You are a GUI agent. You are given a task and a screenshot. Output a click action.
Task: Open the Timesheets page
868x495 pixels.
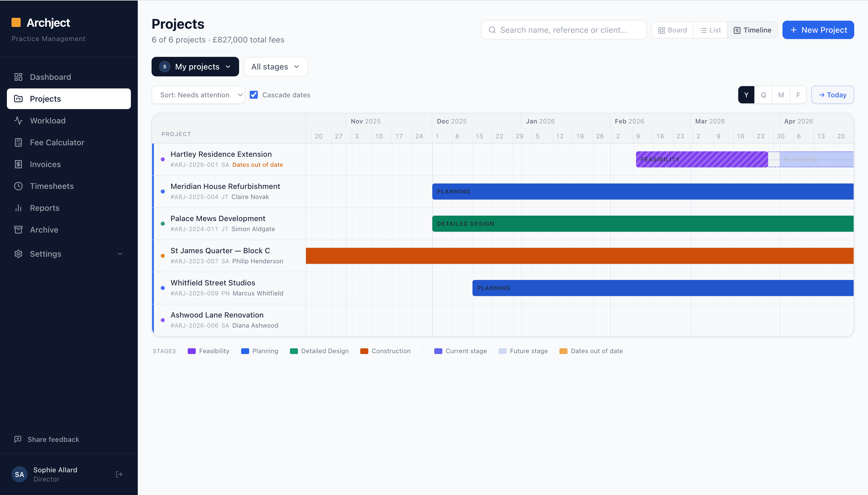(69, 186)
